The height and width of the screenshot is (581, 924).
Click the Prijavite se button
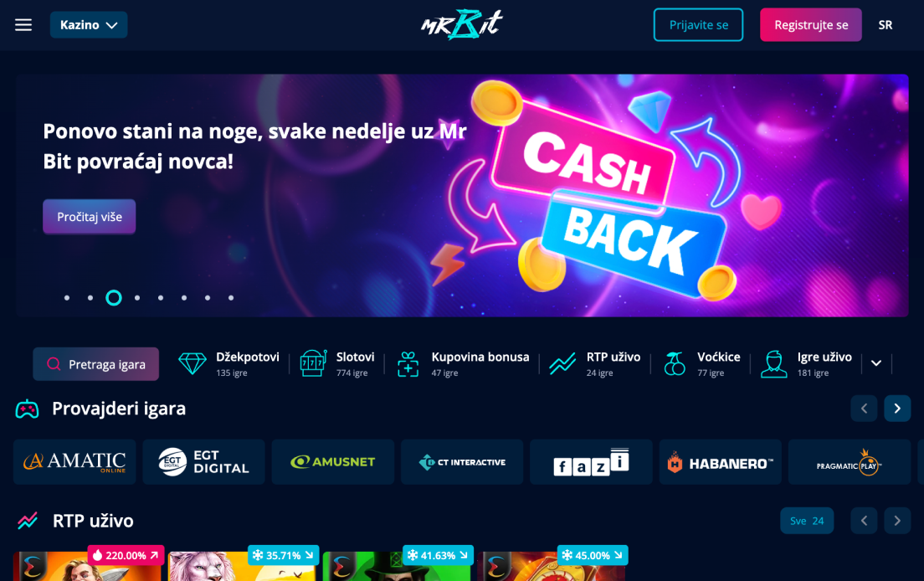click(x=698, y=25)
